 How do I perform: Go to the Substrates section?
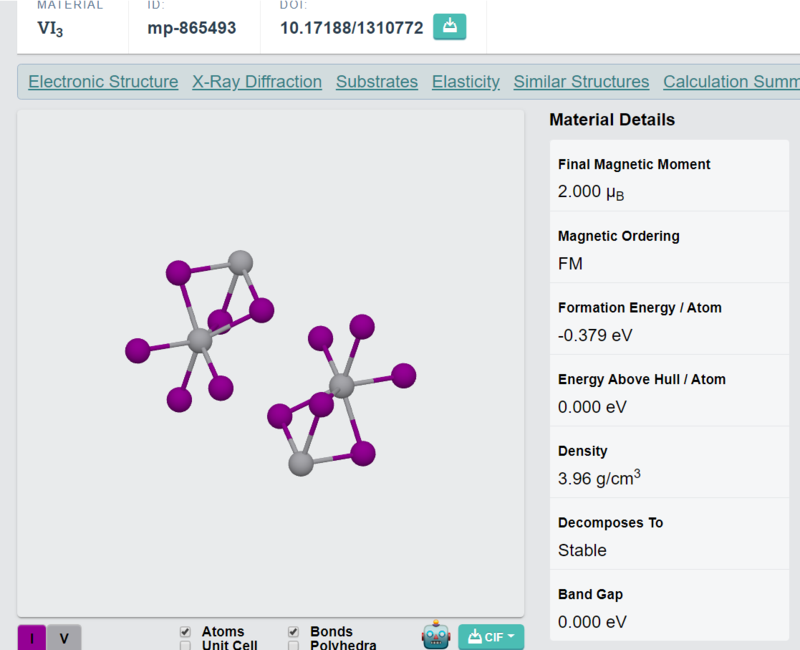(377, 82)
